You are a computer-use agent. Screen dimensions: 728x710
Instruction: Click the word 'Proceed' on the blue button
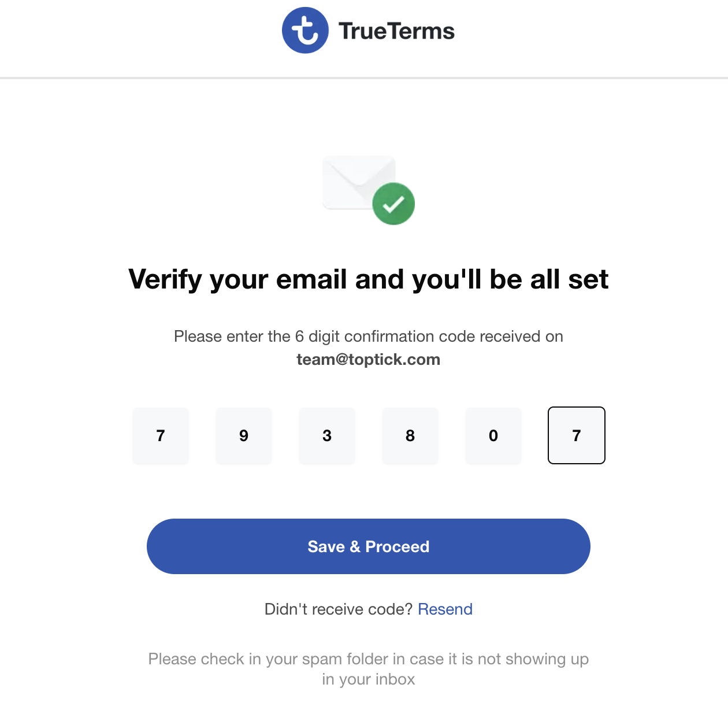coord(398,546)
